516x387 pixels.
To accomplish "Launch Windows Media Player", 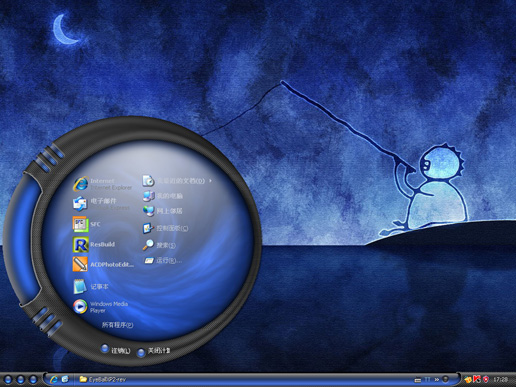I will point(101,307).
